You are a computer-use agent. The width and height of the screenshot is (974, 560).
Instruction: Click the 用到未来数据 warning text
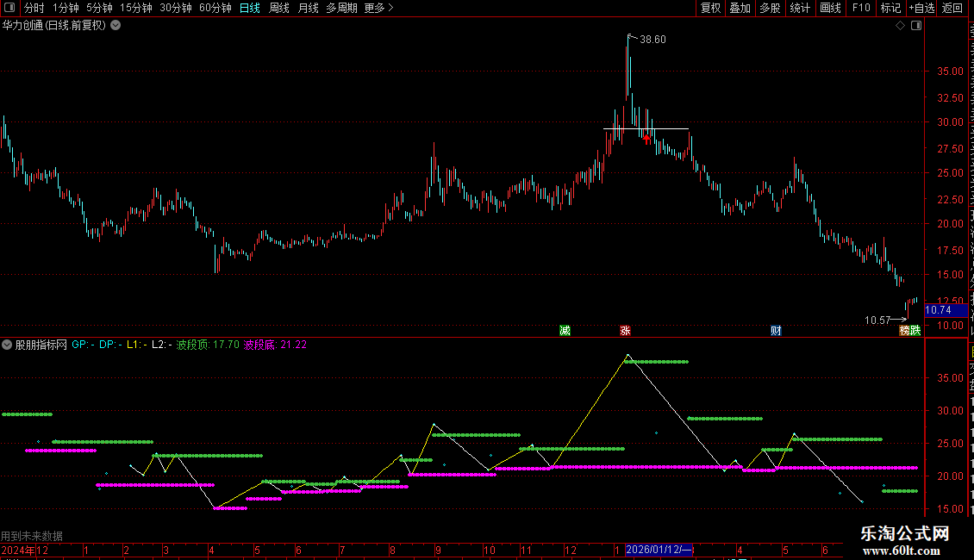pos(32,536)
